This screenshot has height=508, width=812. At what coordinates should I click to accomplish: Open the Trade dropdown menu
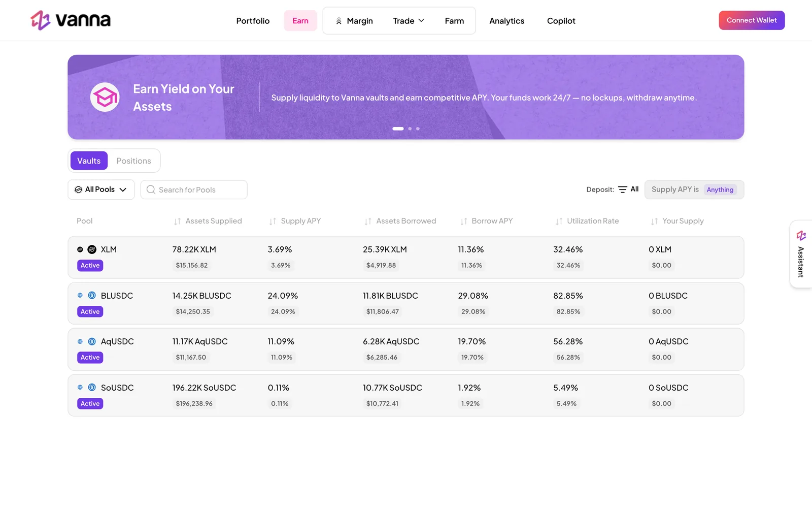[409, 21]
